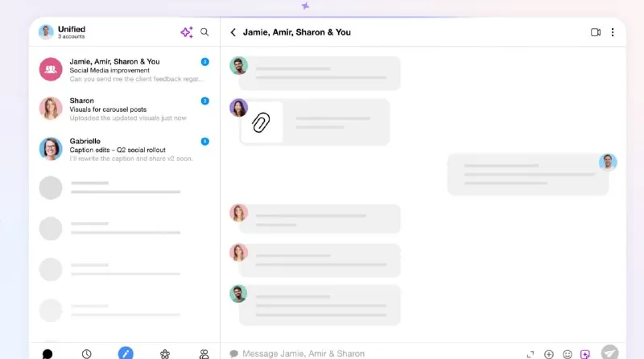
Task: Open the contacts people tab
Action: pyautogui.click(x=204, y=353)
